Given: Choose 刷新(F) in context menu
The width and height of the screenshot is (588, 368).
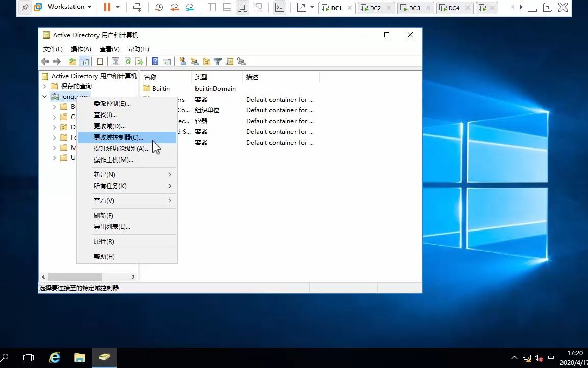Looking at the screenshot, I should (x=127, y=216).
